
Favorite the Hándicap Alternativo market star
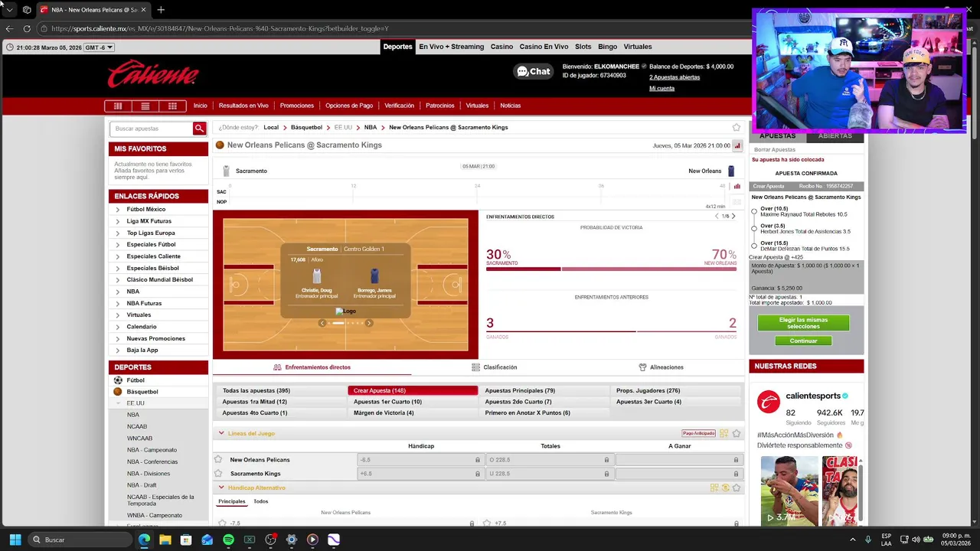click(737, 487)
